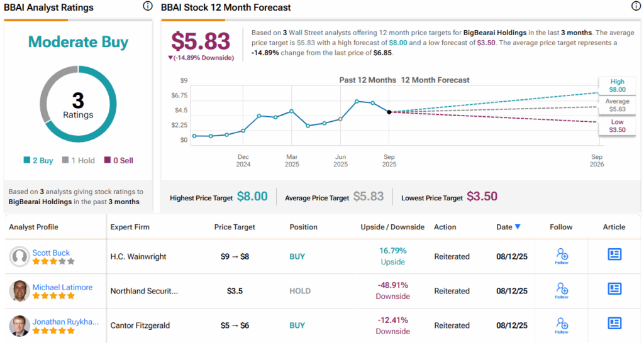The width and height of the screenshot is (644, 343).
Task: Click the Price Target column header
Action: (x=236, y=227)
